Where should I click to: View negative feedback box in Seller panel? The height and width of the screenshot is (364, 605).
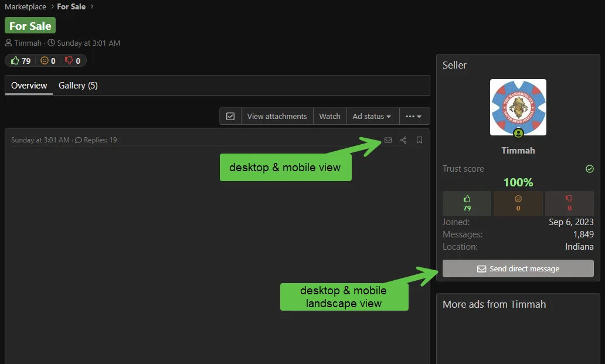pyautogui.click(x=569, y=203)
